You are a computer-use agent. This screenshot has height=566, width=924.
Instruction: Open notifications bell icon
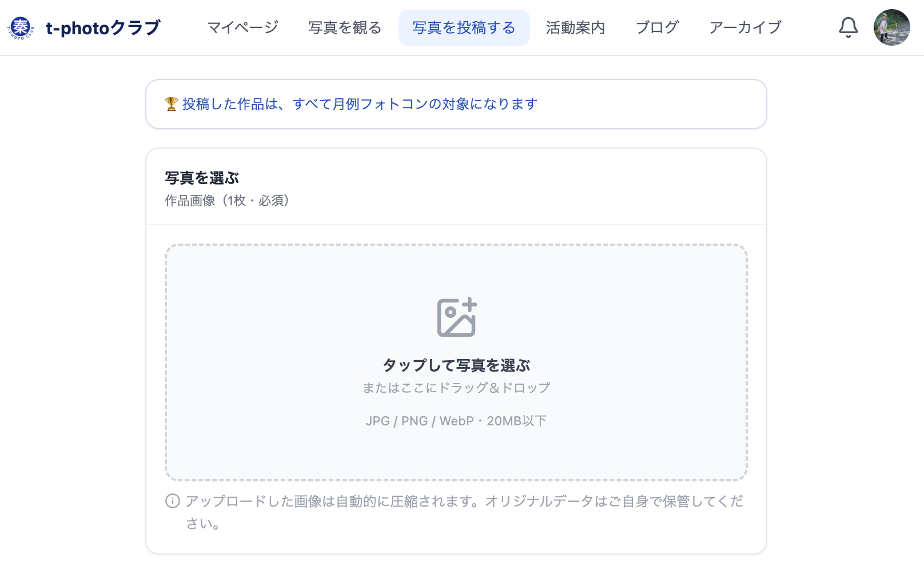tap(848, 27)
